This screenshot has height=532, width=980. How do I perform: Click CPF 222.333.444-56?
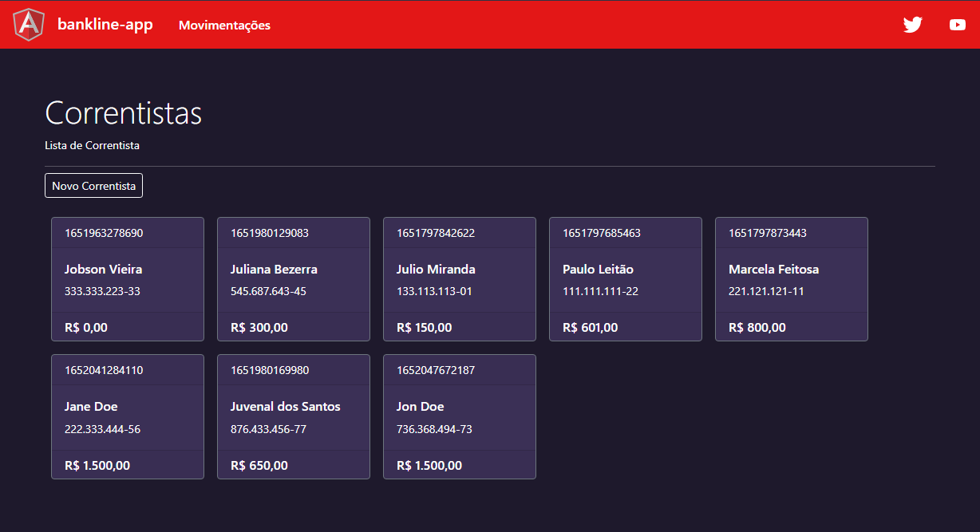[x=102, y=429]
